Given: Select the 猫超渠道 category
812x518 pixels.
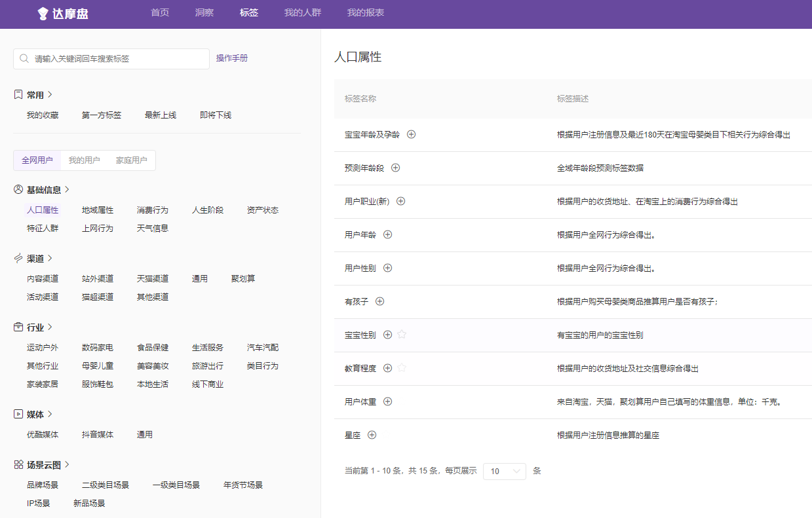Looking at the screenshot, I should coord(98,297).
